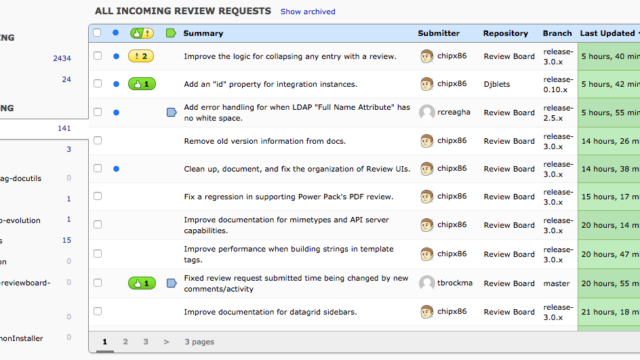The width and height of the screenshot is (640, 360).
Task: Click submitter name rcreagha
Action: (453, 112)
